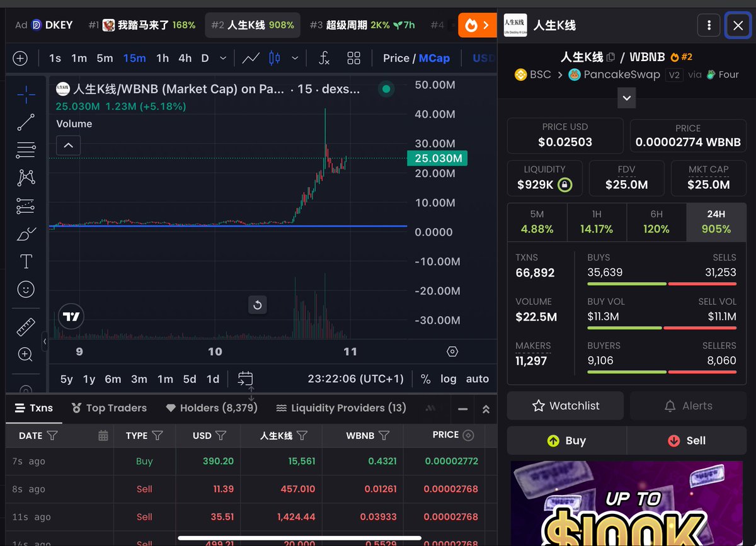This screenshot has height=546, width=756.
Task: Open the go-to-date calendar icon
Action: 246,378
